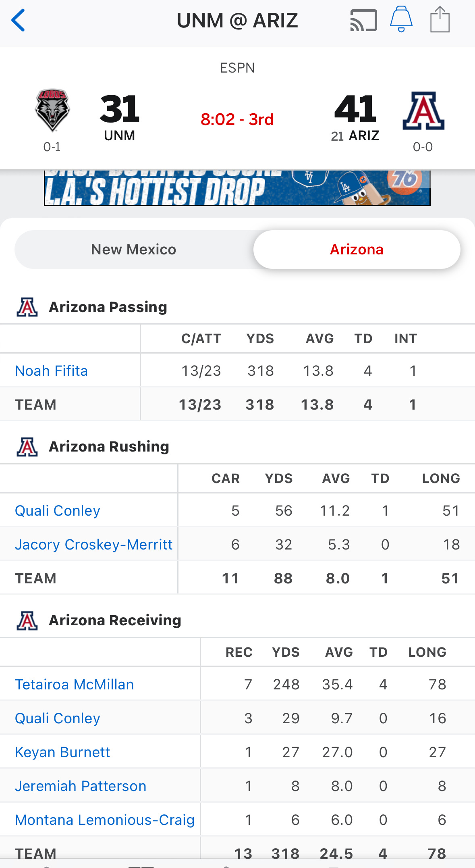Tap the back arrow icon
This screenshot has height=868, width=475.
[x=19, y=20]
